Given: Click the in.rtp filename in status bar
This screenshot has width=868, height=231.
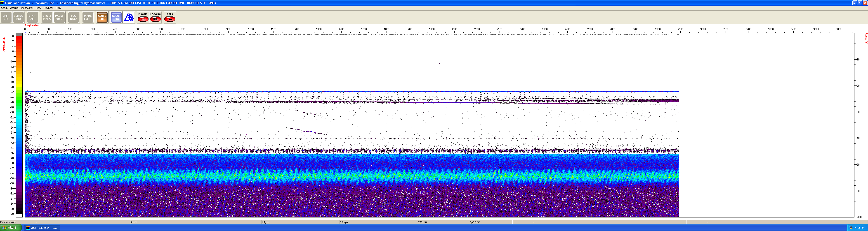Looking at the screenshot, I should coord(134,222).
